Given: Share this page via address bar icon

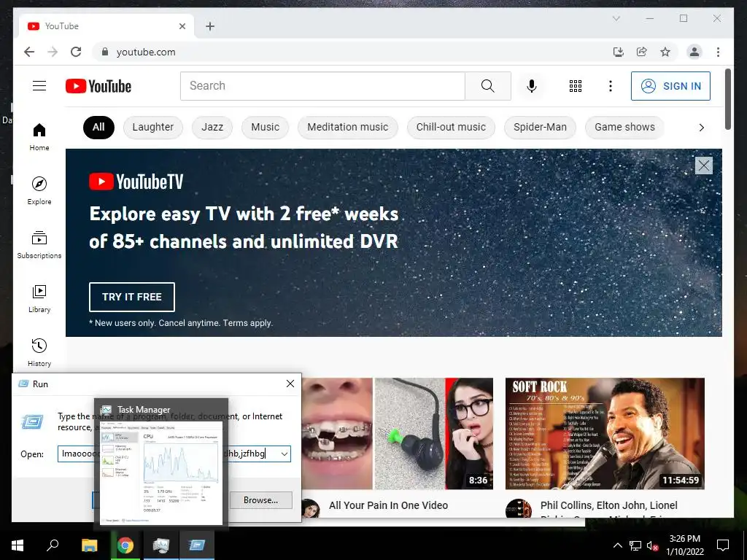Looking at the screenshot, I should pos(642,52).
